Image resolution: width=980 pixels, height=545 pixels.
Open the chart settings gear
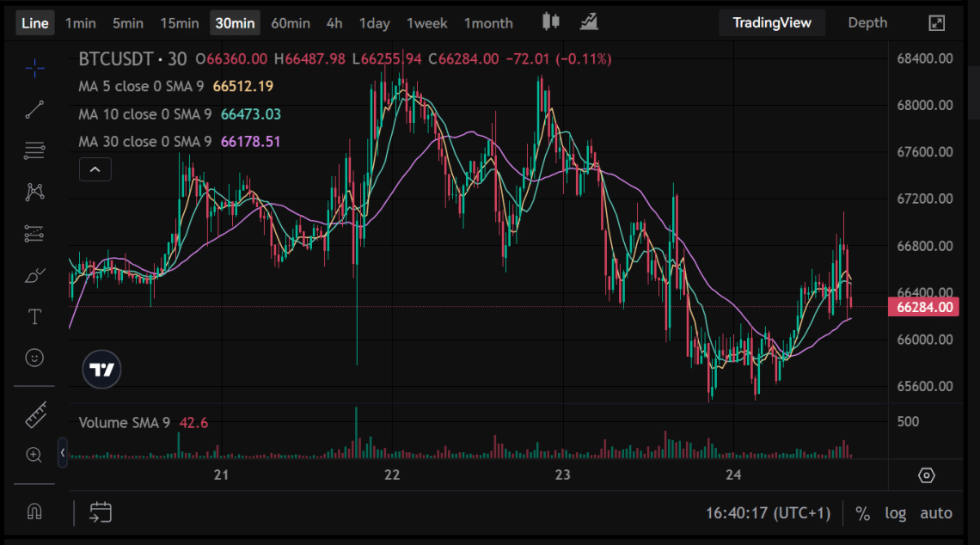[x=926, y=475]
